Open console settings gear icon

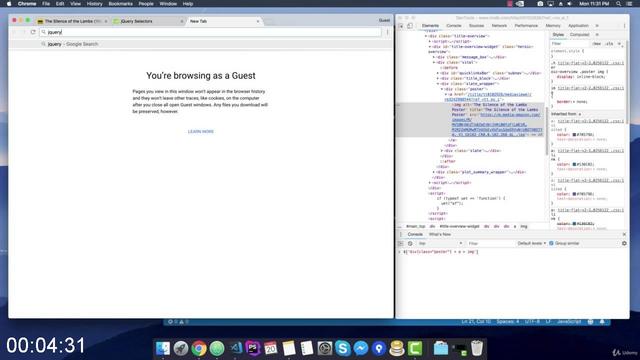[624, 243]
